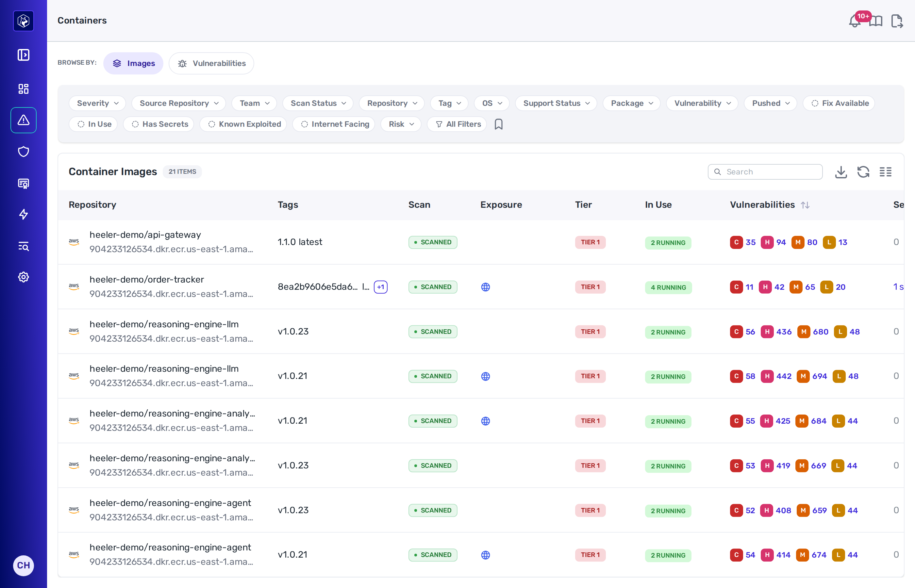This screenshot has height=588, width=915.
Task: Expand the sidebar panel toggle icon
Action: 23,55
